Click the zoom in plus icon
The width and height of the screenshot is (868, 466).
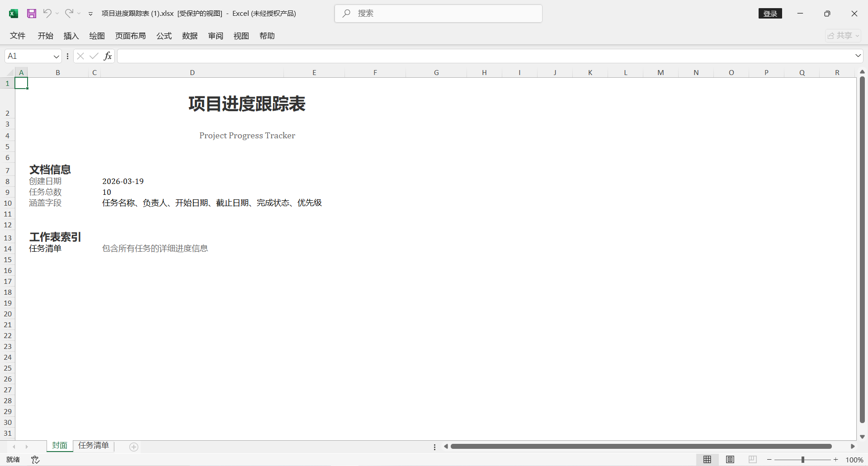point(836,460)
